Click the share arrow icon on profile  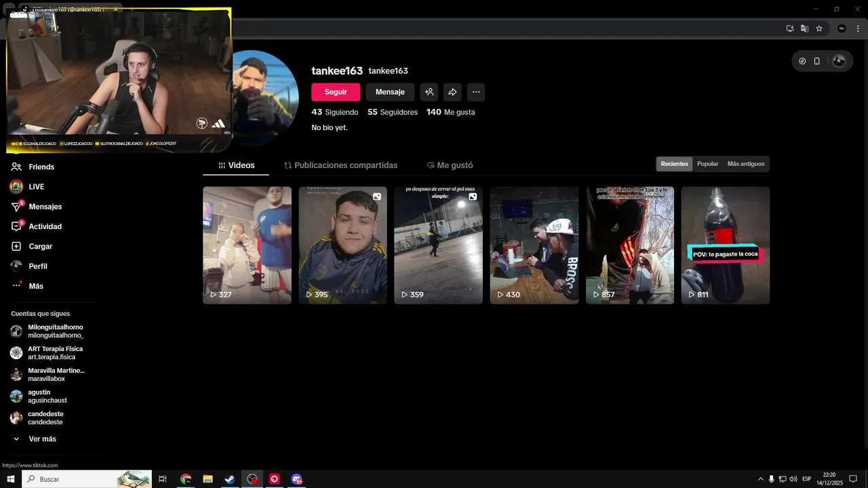(x=452, y=92)
